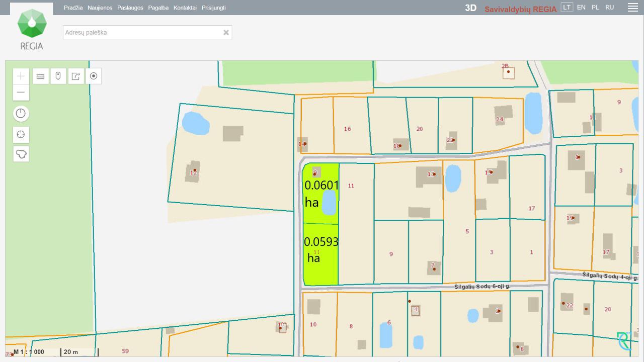
Task: Switch language to EN
Action: (581, 8)
